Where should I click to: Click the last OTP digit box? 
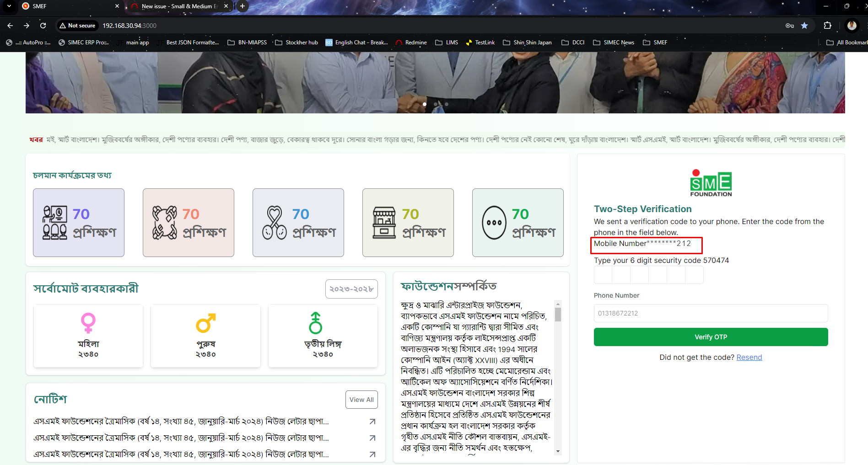(694, 275)
